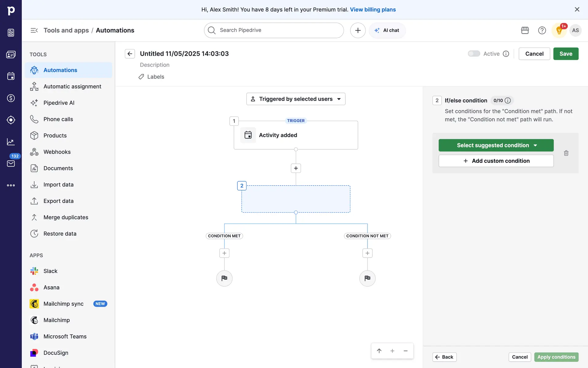Add step under Condition met branch
Image resolution: width=588 pixels, height=368 pixels.
pos(224,253)
